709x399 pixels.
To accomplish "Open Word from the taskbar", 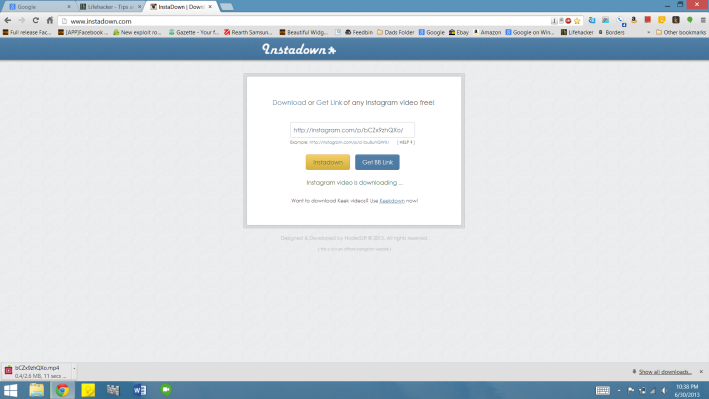I will click(140, 390).
